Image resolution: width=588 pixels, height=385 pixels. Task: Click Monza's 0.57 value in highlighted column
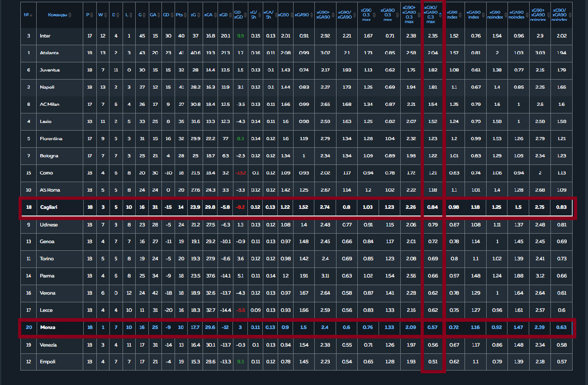click(432, 328)
